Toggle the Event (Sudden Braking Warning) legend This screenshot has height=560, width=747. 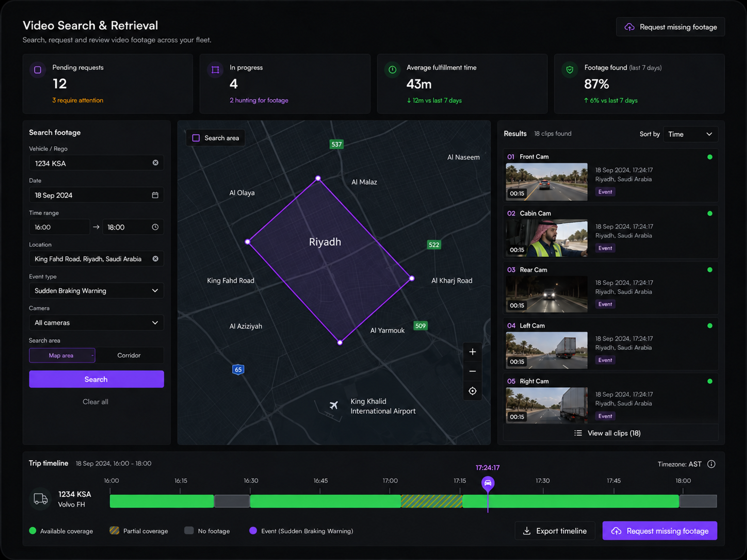pyautogui.click(x=301, y=531)
